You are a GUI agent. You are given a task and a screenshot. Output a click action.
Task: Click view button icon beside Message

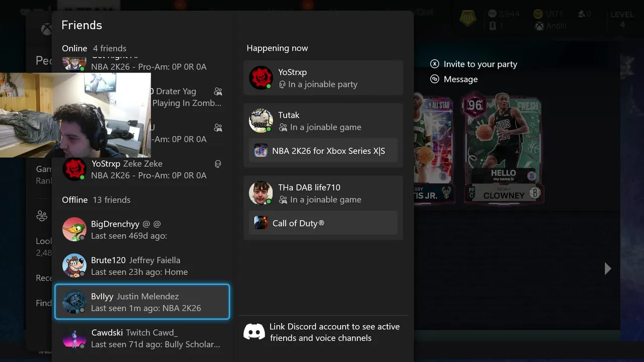tap(435, 79)
